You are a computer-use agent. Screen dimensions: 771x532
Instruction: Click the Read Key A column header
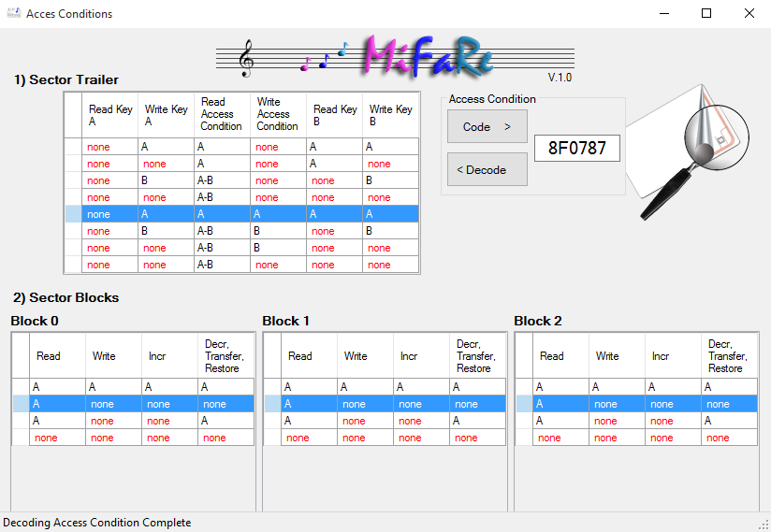tap(109, 115)
